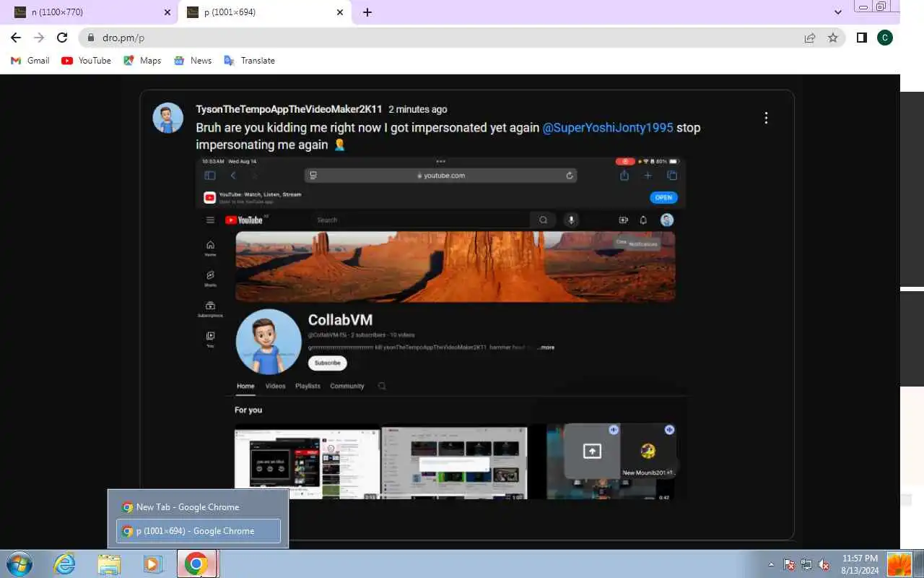Click the Safari tab overview icon

click(x=672, y=176)
